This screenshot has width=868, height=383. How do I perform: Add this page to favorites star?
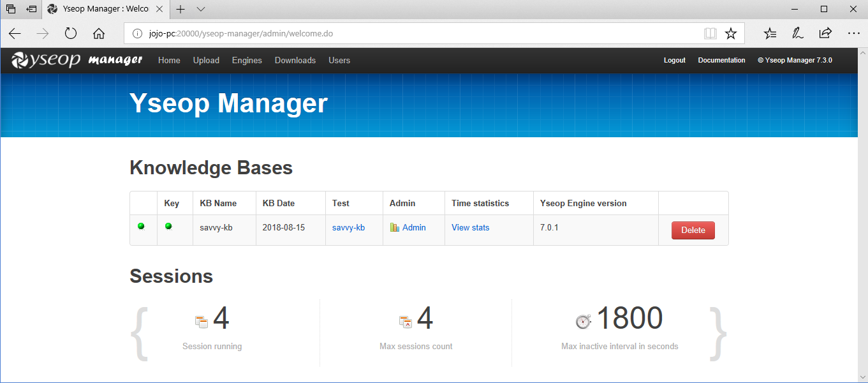[731, 33]
